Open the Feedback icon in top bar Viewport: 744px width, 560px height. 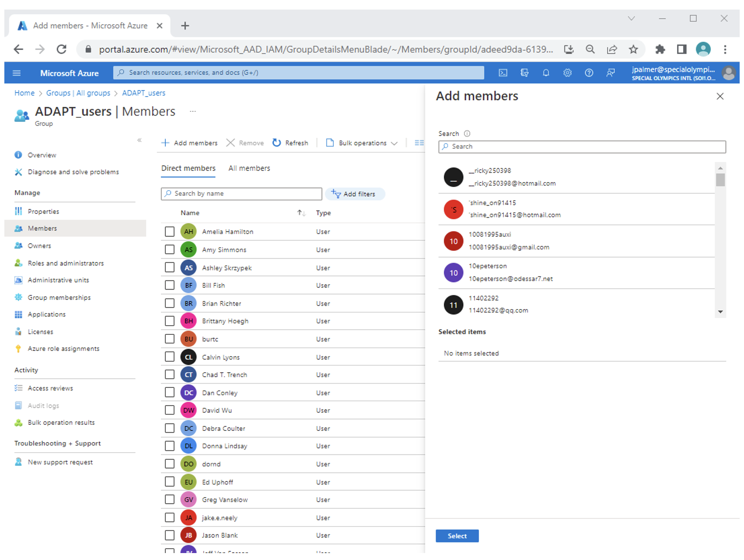coord(610,73)
